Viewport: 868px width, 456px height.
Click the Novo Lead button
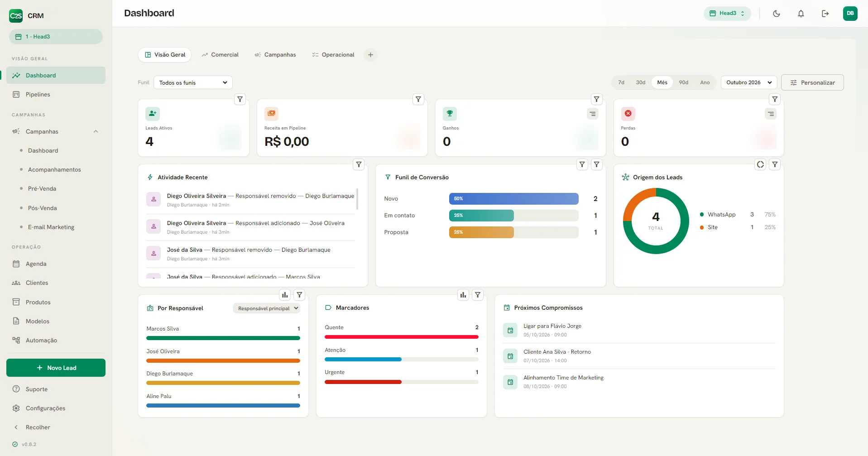(56, 368)
